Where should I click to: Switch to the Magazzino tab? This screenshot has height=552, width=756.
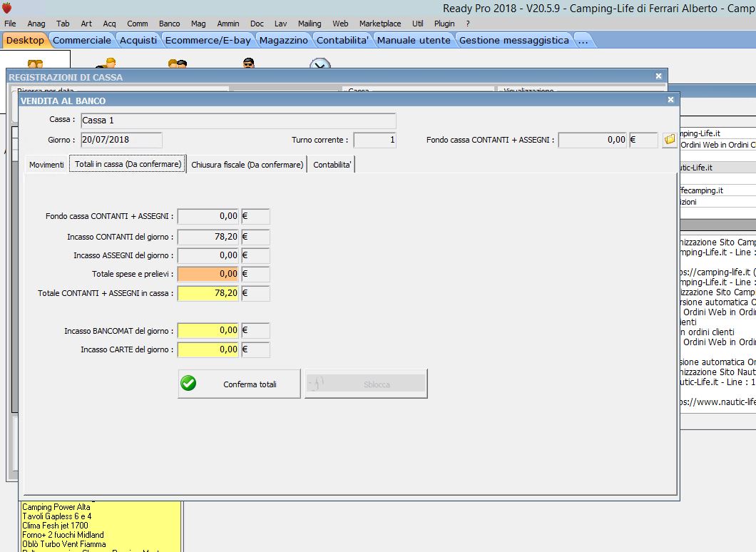(x=284, y=41)
